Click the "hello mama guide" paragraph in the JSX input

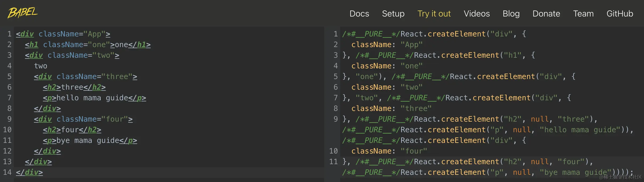pos(94,98)
